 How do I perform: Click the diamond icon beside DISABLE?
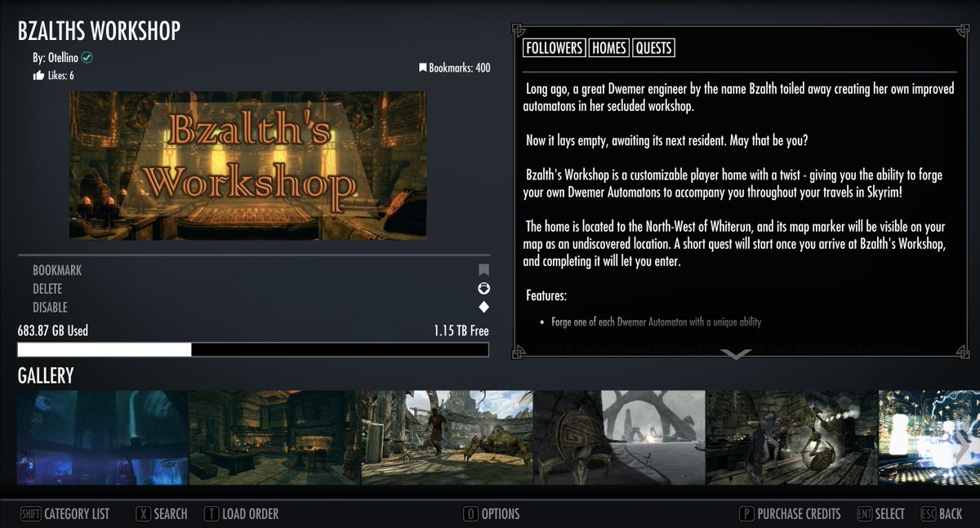pyautogui.click(x=483, y=308)
